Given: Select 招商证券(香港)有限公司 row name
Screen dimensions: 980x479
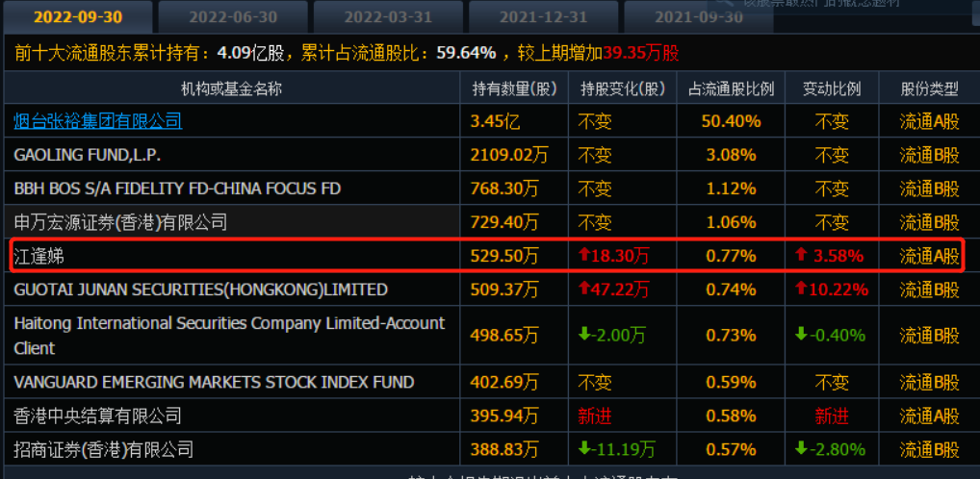Looking at the screenshot, I should 104,449.
